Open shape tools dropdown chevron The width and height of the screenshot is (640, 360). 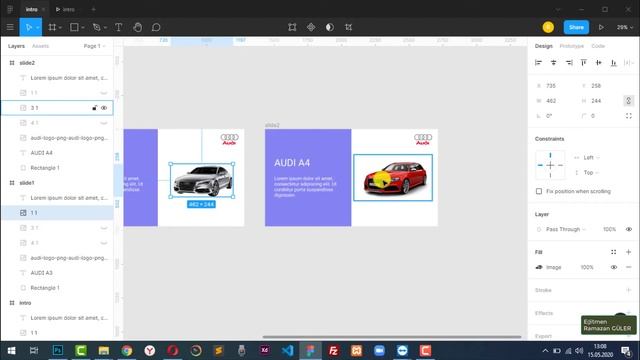coord(82,28)
